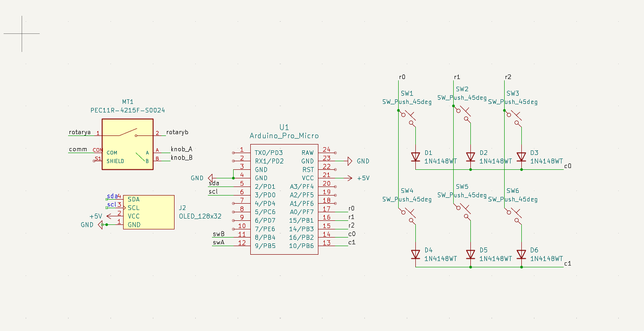Image resolution: width=644 pixels, height=331 pixels.
Task: Click the Arduino_Pro_Micro value text
Action: (284, 135)
